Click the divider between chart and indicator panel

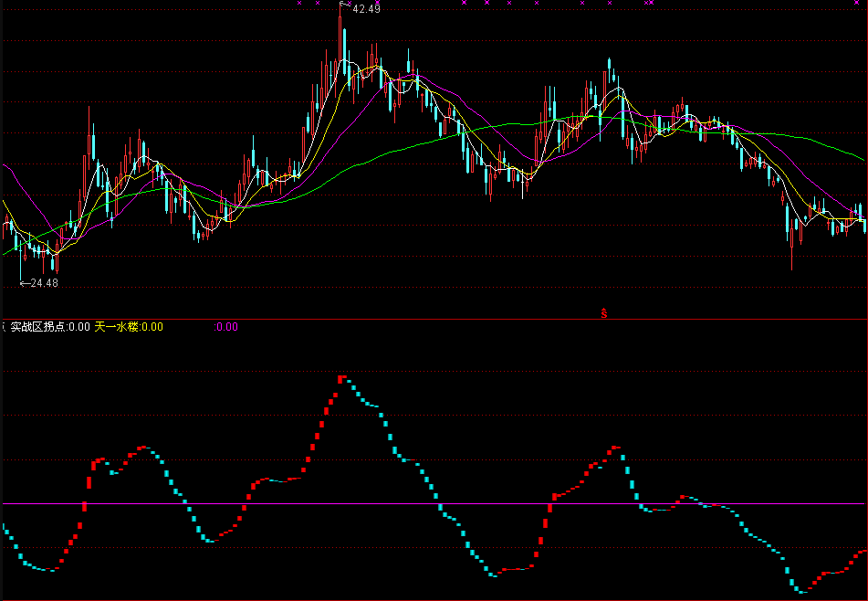434,319
